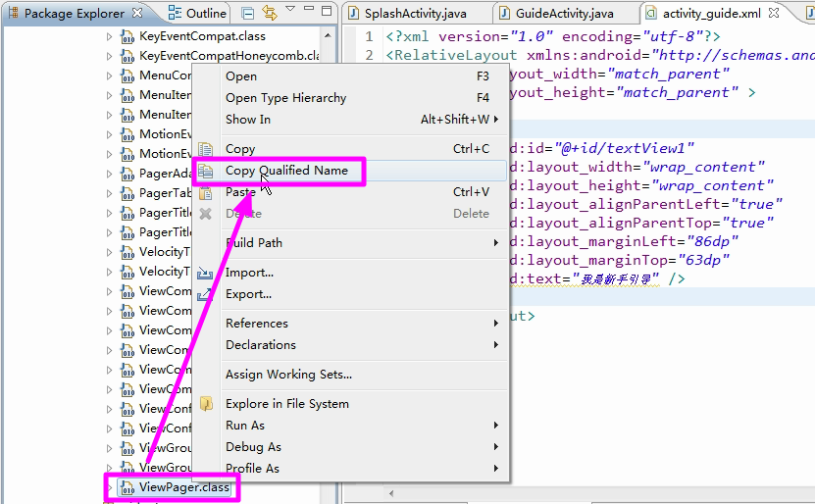
Task: Select Open Type Hierarchy menu entry
Action: [x=285, y=98]
